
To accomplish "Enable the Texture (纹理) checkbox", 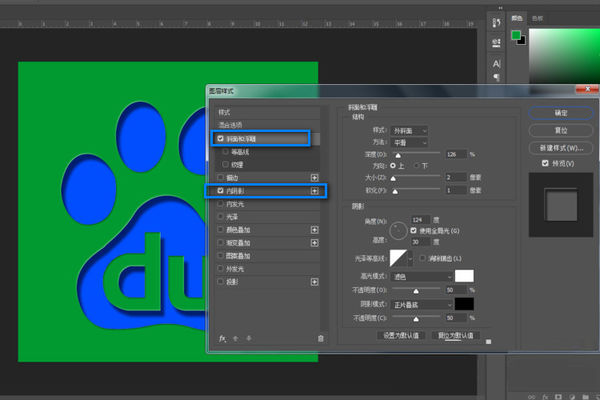I will pos(225,165).
